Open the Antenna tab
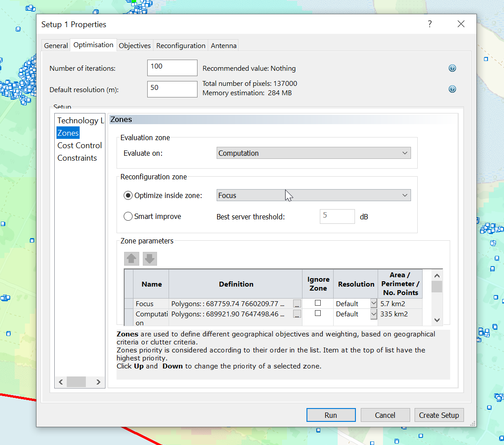The image size is (504, 445). 223,45
